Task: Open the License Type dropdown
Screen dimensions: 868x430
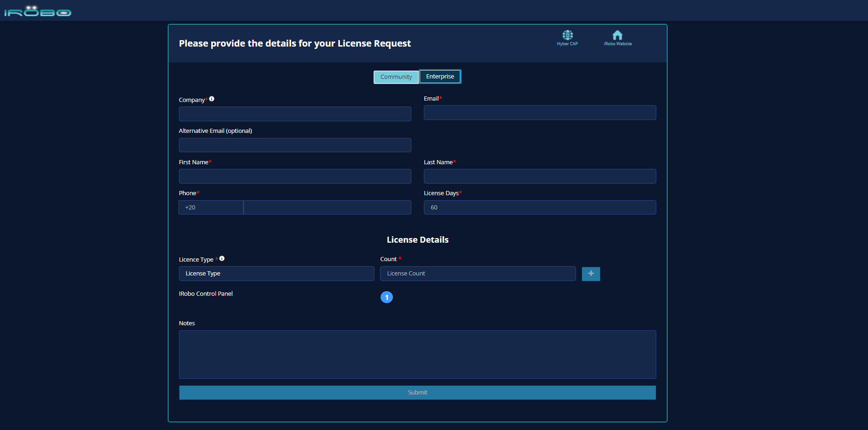Action: 276,274
